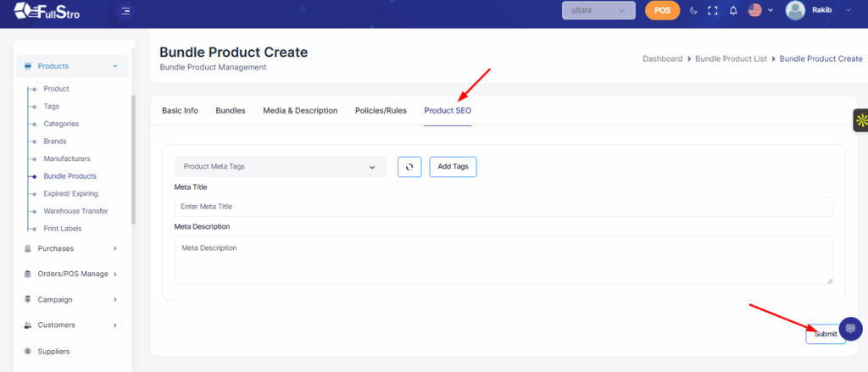This screenshot has height=372, width=868.
Task: Click the Meta Title input field
Action: [504, 207]
